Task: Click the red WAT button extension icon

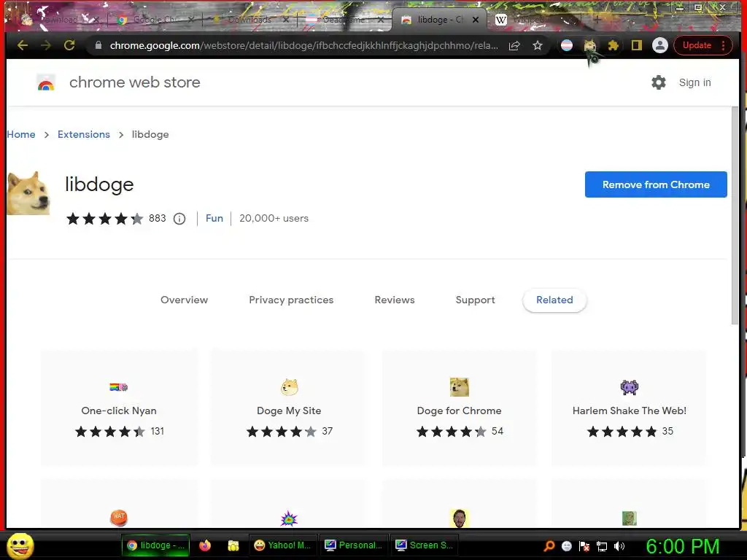Action: 119,517
